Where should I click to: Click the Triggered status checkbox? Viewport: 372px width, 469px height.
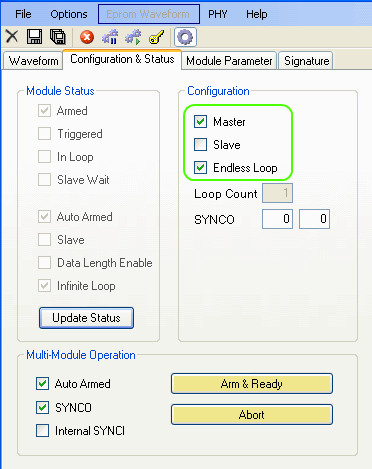pos(44,134)
